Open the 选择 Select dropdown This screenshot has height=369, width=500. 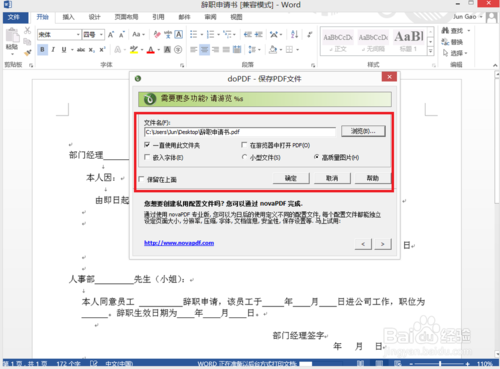466,53
